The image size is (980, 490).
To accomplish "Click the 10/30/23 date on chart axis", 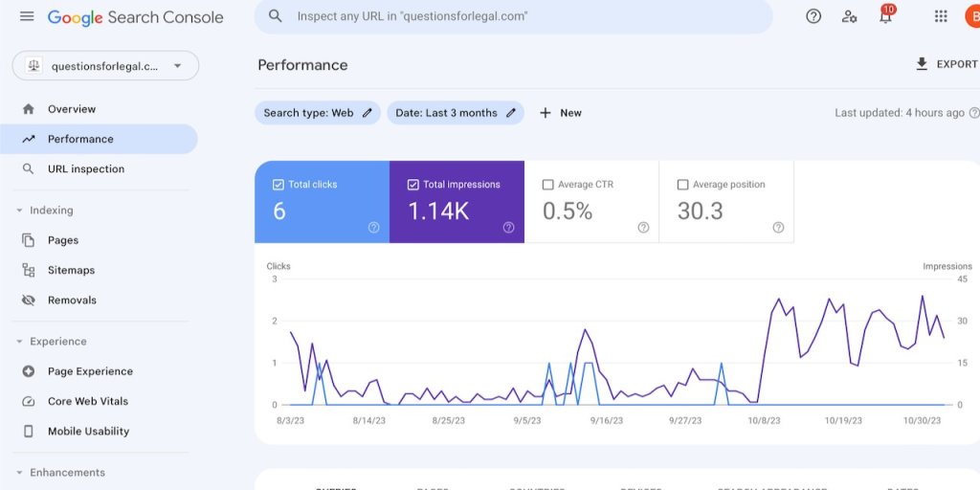I will point(922,421).
